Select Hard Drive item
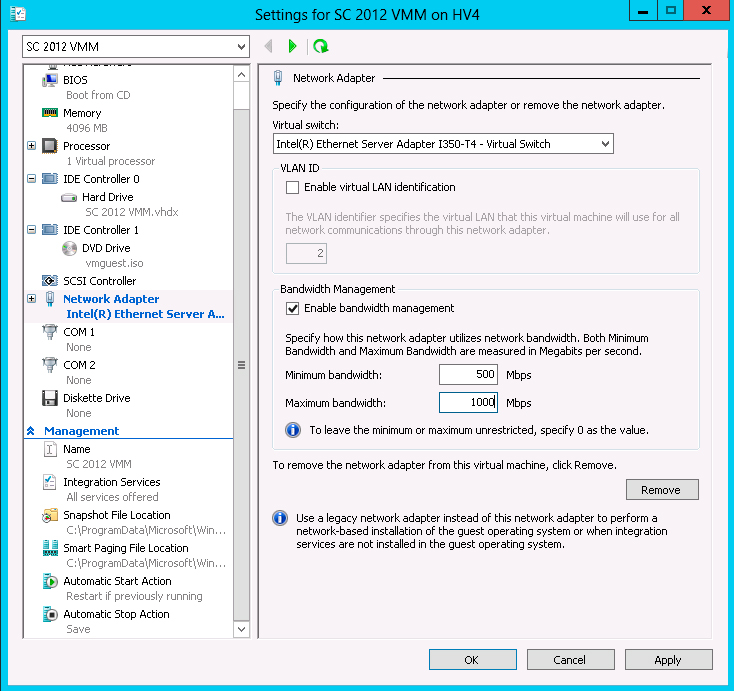The width and height of the screenshot is (734, 691). (108, 197)
